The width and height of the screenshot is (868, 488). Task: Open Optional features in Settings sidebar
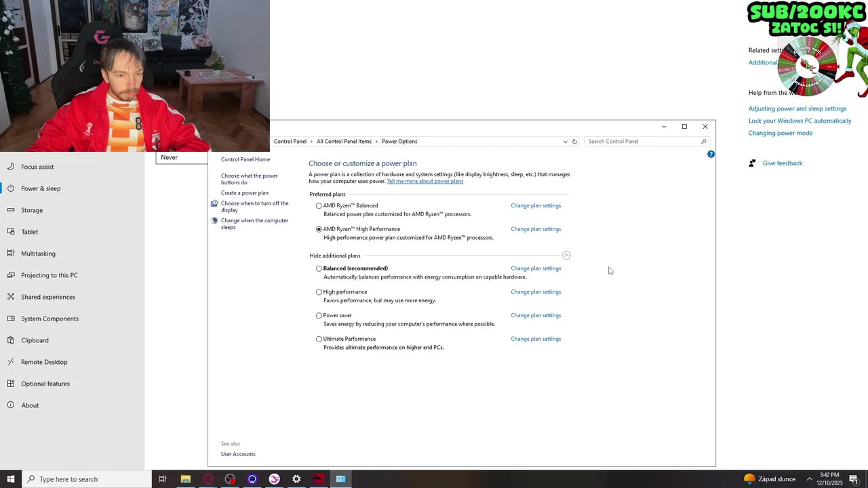(x=72, y=384)
